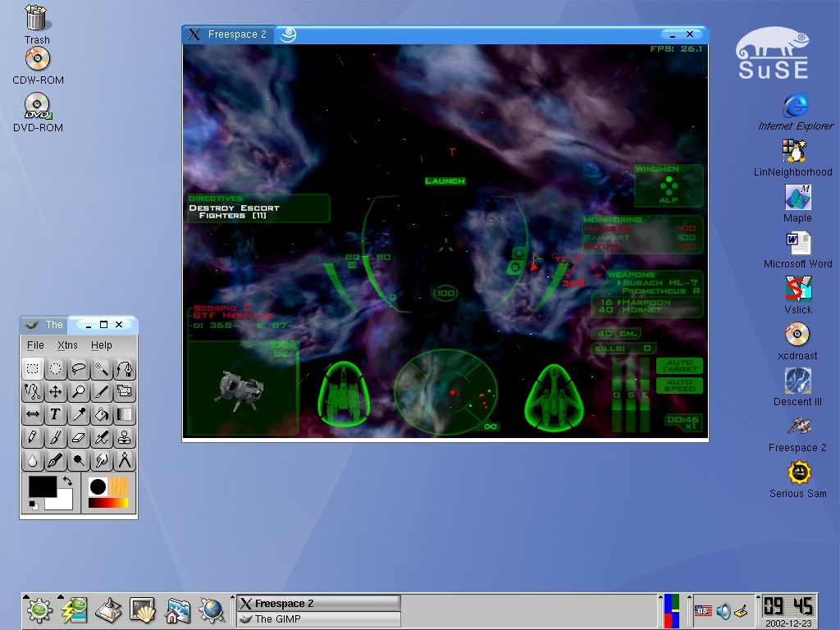Screen dimensions: 840x630
Task: Choose the Color Picker eyedropper tool
Action: [x=79, y=414]
